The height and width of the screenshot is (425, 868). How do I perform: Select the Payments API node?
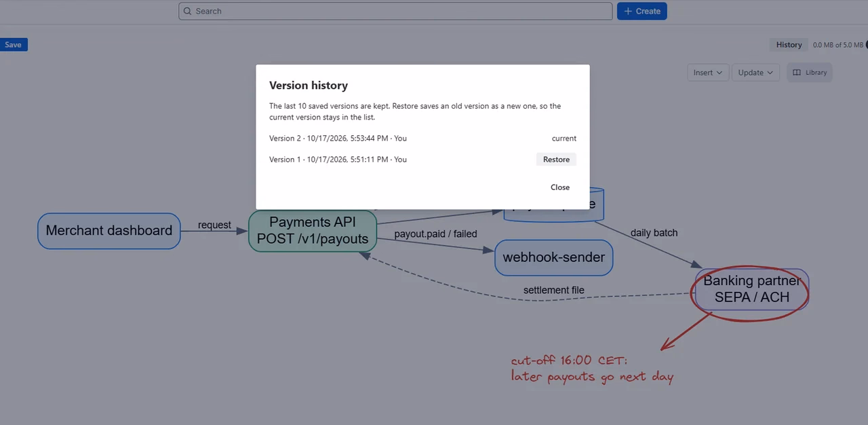313,231
